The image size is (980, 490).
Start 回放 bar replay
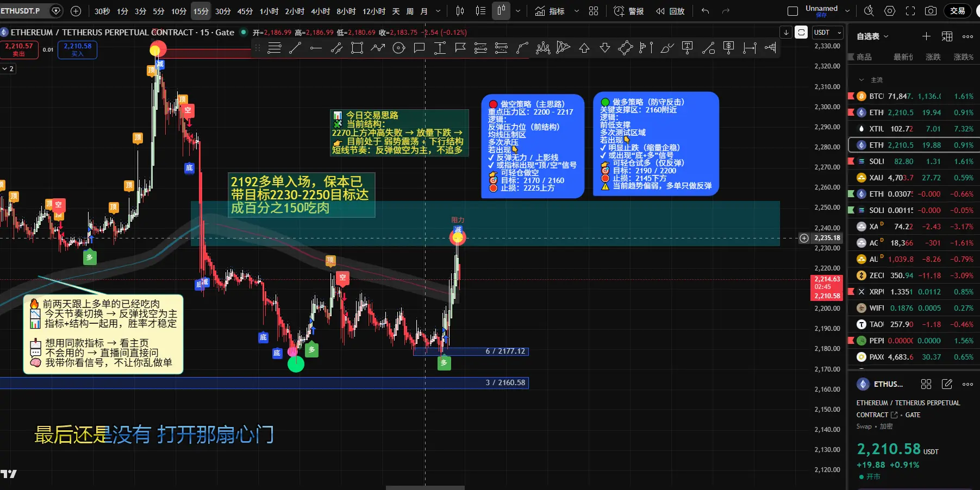pos(670,11)
